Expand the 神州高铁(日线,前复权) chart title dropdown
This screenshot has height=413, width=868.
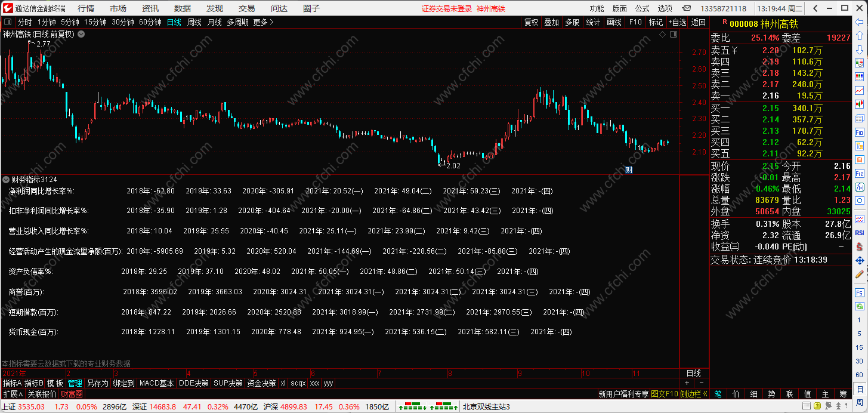(x=81, y=34)
